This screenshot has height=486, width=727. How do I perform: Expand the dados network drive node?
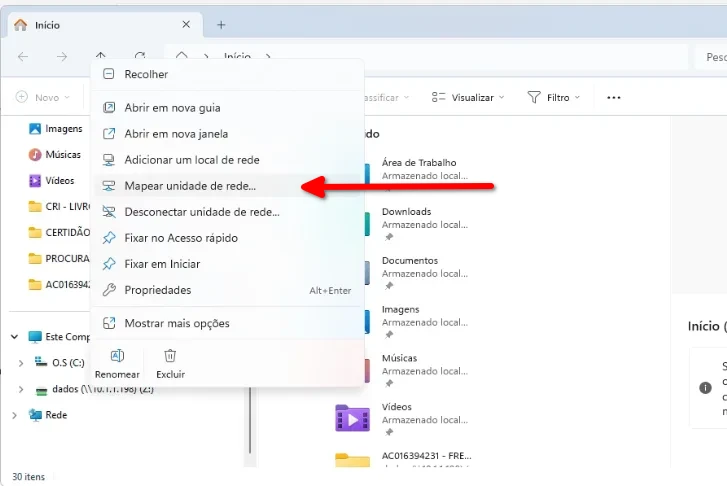coord(21,389)
